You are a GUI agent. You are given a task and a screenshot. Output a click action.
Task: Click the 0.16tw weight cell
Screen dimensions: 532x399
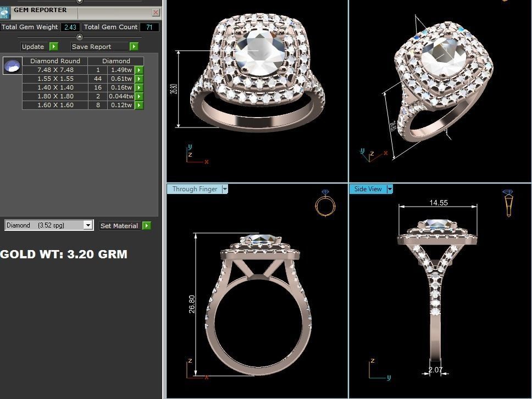121,87
